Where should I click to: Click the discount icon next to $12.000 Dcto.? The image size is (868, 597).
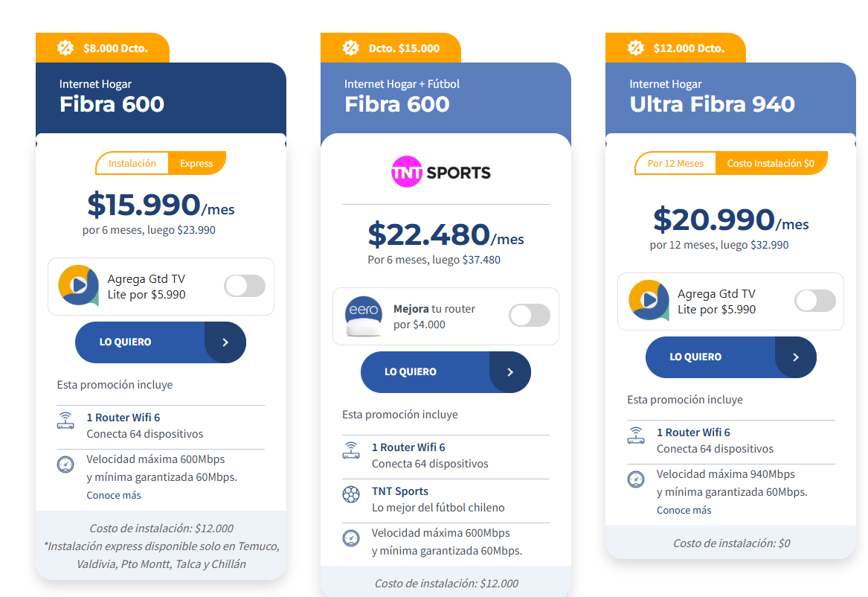tap(635, 48)
